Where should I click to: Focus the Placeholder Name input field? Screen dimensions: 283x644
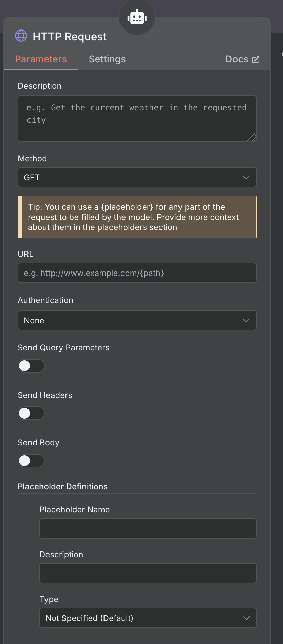[148, 528]
